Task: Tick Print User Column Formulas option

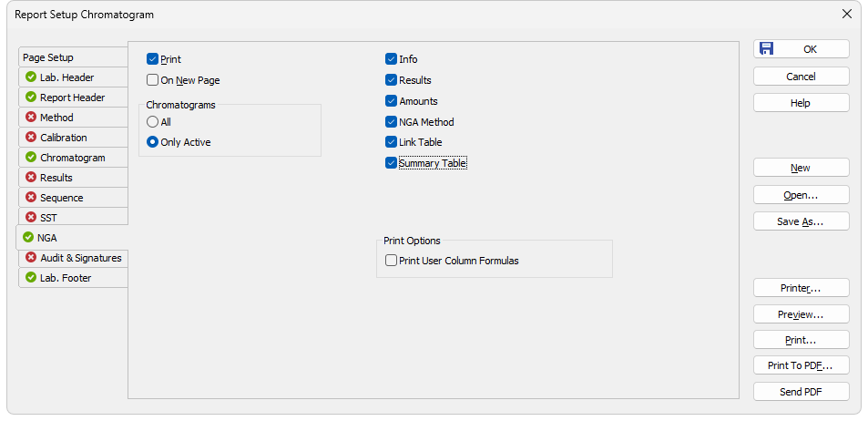Action: click(392, 261)
